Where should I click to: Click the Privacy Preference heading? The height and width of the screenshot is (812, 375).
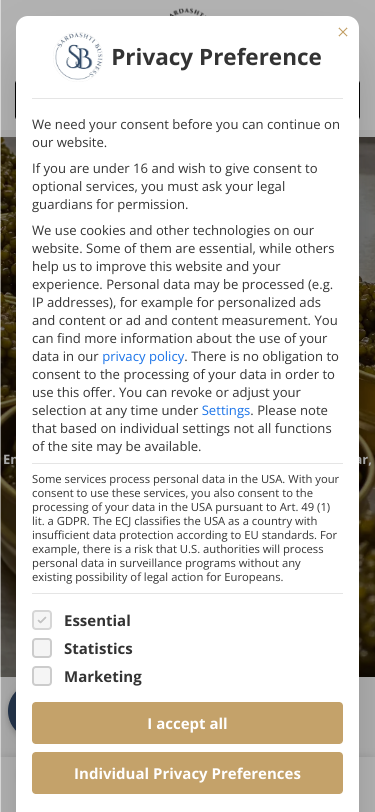point(217,57)
